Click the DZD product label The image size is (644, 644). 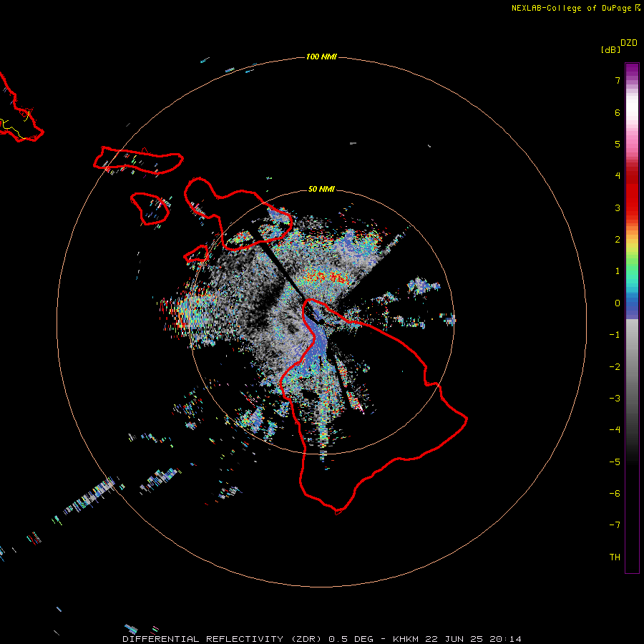[x=629, y=43]
